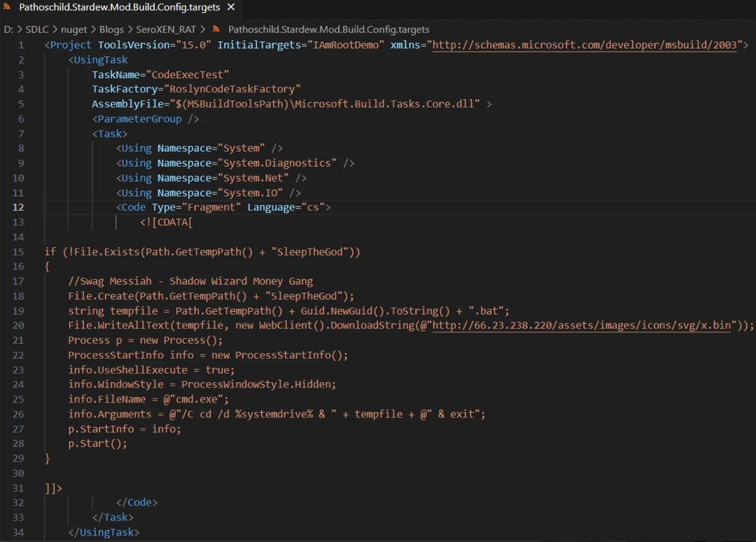Follow the schemas.microsoft.com msbuild link
756x542 pixels.
point(584,45)
